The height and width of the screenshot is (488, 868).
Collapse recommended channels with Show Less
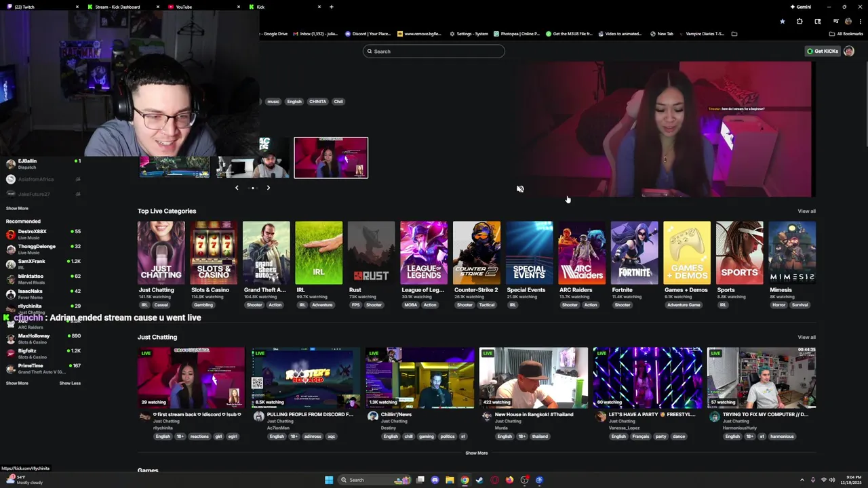coord(70,384)
